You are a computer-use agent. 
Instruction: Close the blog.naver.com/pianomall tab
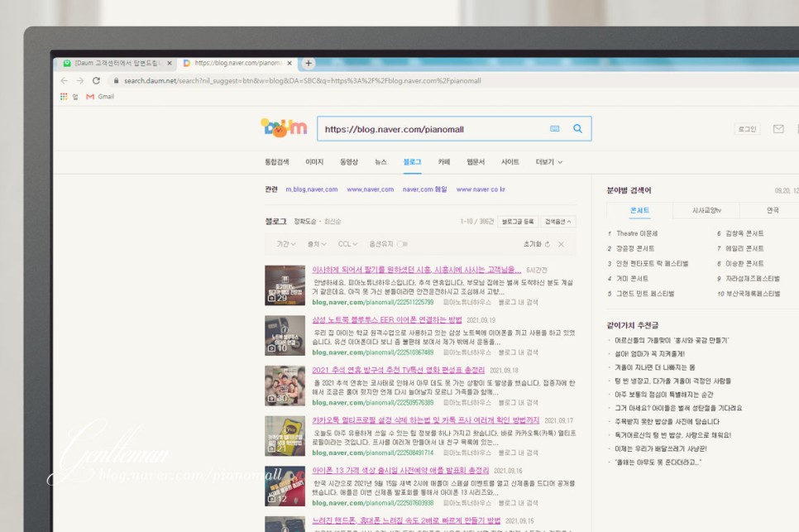pos(289,63)
